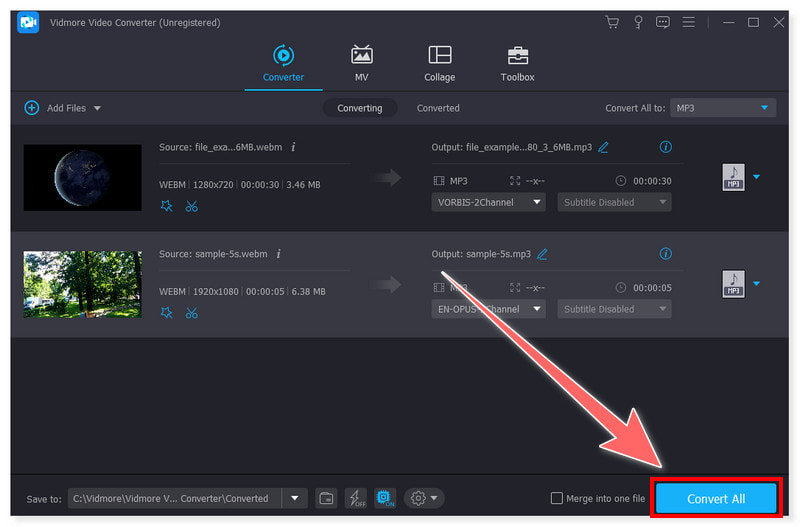Click the MP3 format icon for sample-5s
Viewport: 800px width, 527px height.
[733, 284]
